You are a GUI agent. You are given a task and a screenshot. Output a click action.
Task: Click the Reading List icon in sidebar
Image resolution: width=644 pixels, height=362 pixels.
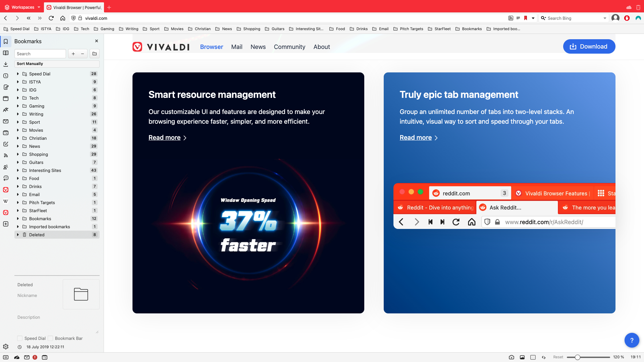(x=6, y=53)
